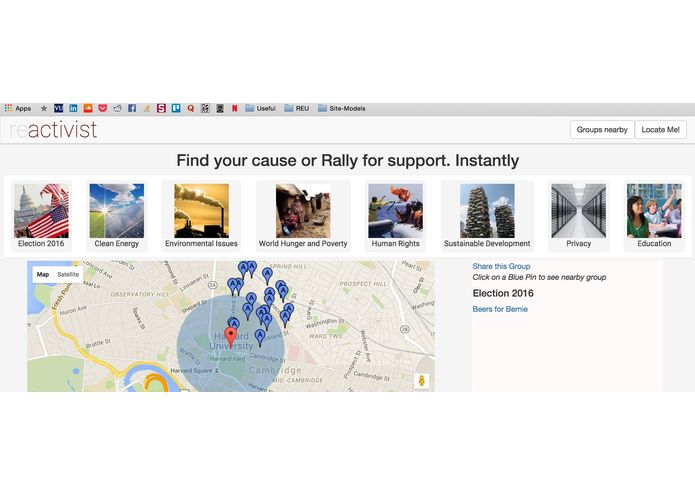The height and width of the screenshot is (494, 695).
Task: Open the Netflix N bookmark
Action: point(234,108)
